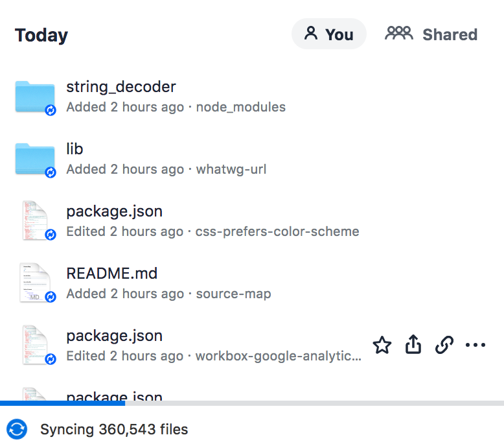The image size is (504, 446).
Task: Click 'Added 2 hours ago · whatwg-url' text
Action: (166, 169)
